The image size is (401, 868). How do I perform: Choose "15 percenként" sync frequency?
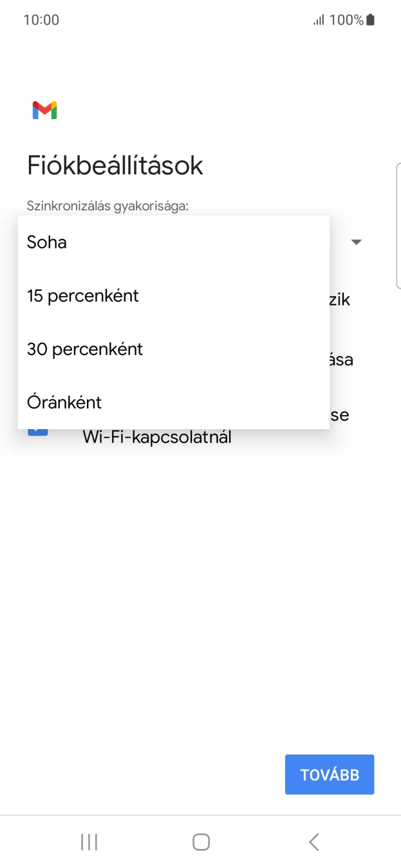coord(82,295)
